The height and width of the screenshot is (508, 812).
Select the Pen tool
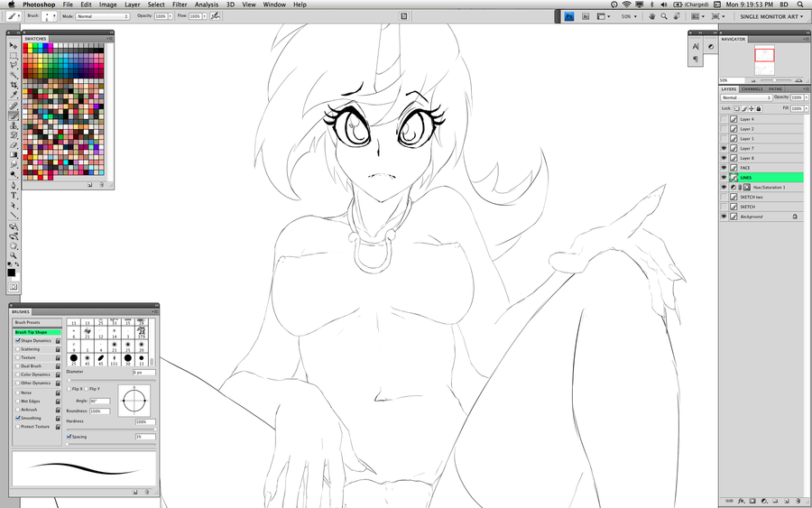[14, 186]
